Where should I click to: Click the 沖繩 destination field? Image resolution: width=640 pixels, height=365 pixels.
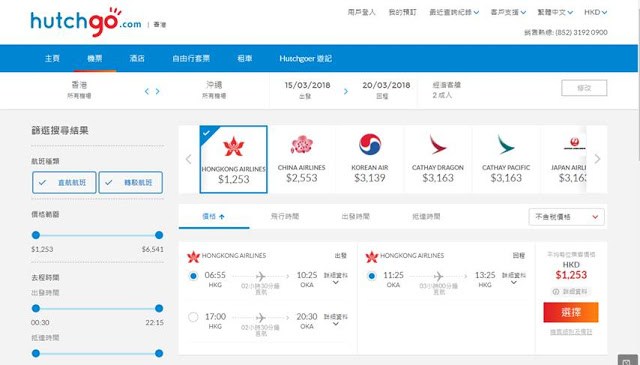[214, 90]
